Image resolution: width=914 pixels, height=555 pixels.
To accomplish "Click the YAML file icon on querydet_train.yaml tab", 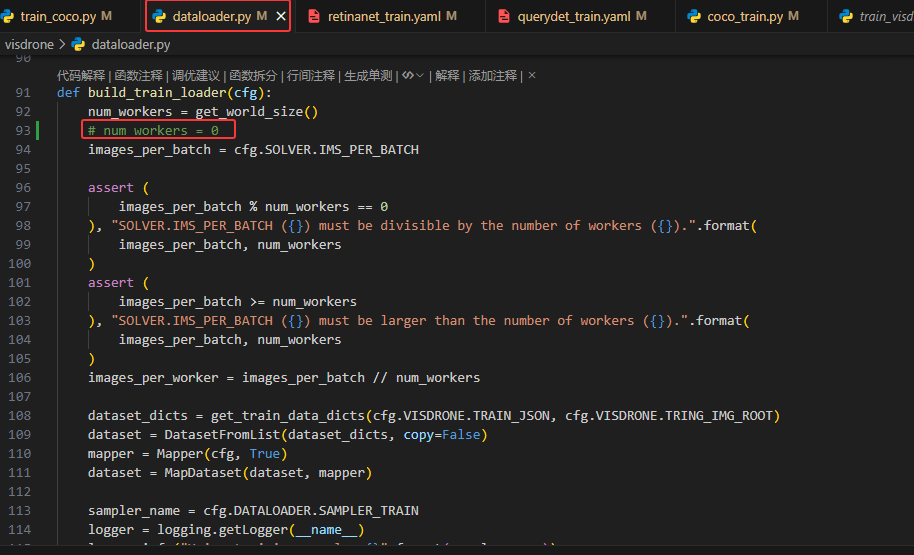I will [504, 16].
